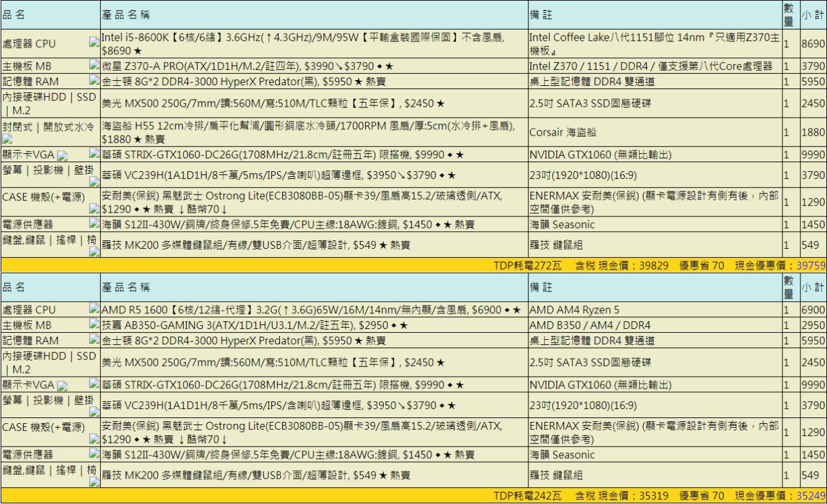Click the 1880 subtotal of the H55 cooler row

[813, 132]
